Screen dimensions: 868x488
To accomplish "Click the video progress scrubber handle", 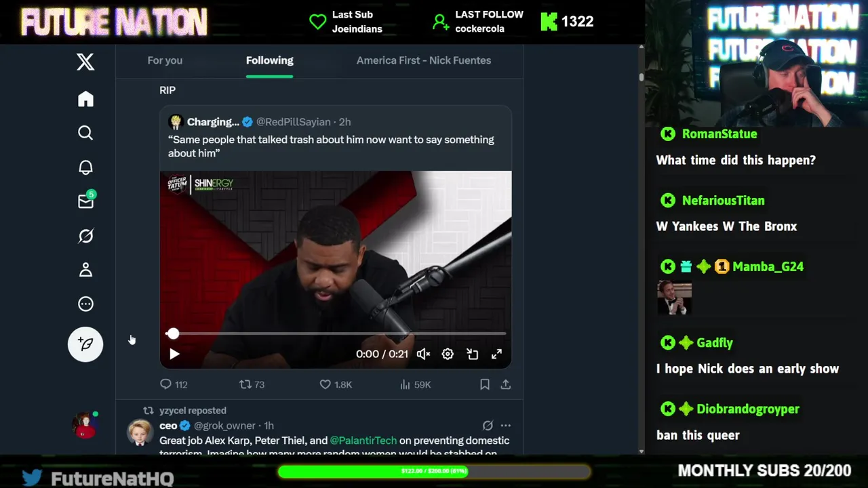I will tap(173, 333).
